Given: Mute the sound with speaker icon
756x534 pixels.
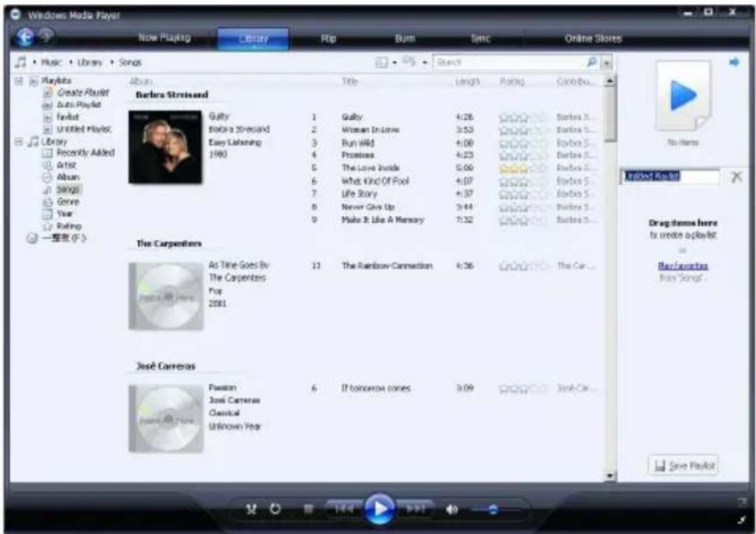Looking at the screenshot, I should (452, 509).
